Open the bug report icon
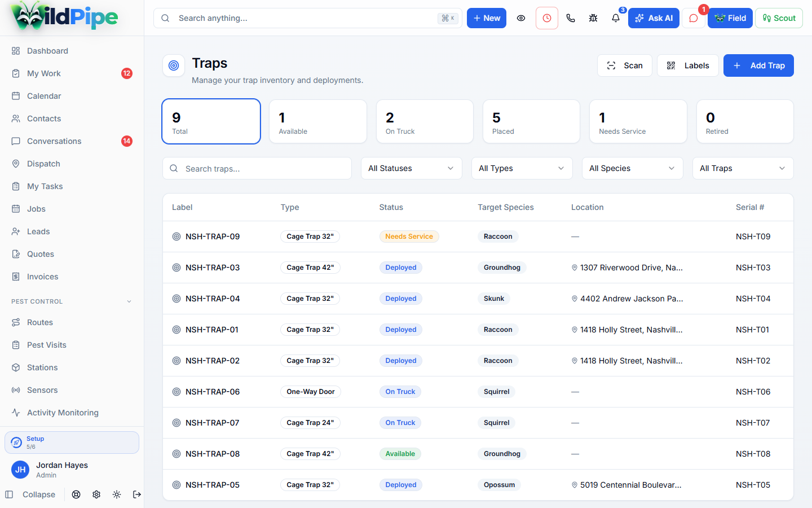 tap(593, 18)
